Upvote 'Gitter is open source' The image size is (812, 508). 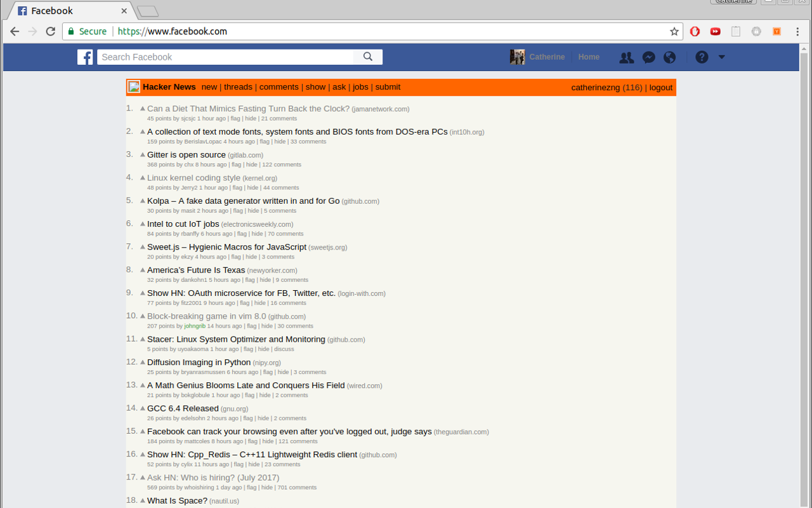143,155
